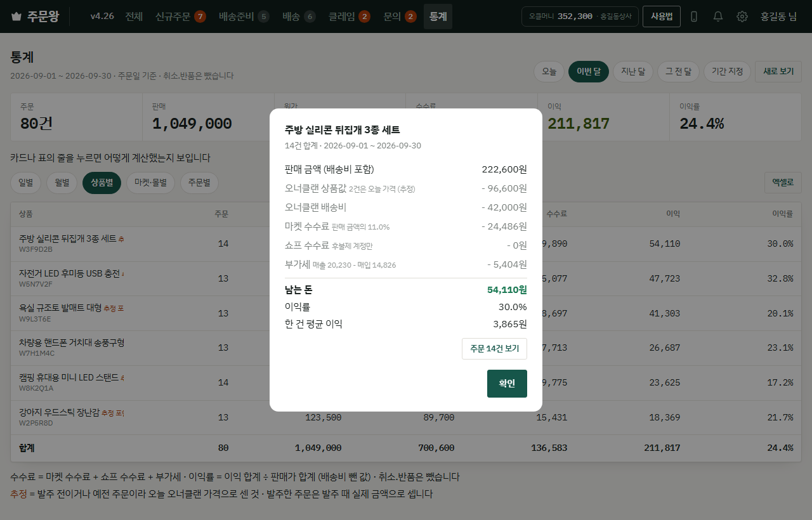Click the 욕실 규조토 발매트 대형 row

point(406,313)
